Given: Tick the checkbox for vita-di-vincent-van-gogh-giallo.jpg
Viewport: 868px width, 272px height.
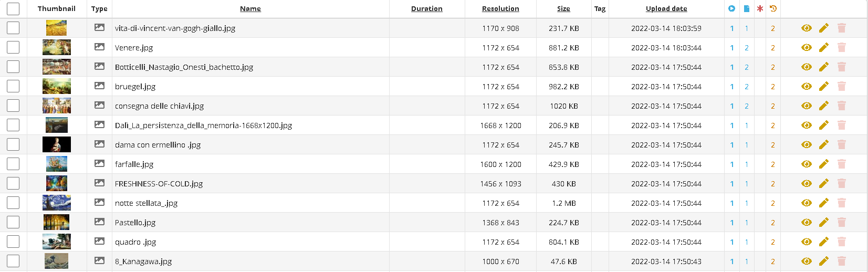Looking at the screenshot, I should 13,28.
